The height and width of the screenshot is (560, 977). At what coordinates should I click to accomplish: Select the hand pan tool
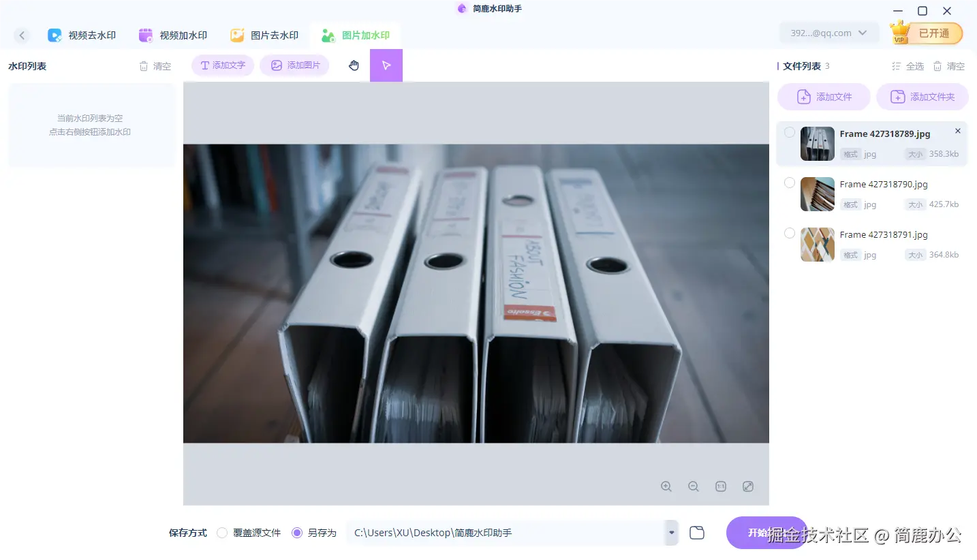354,65
